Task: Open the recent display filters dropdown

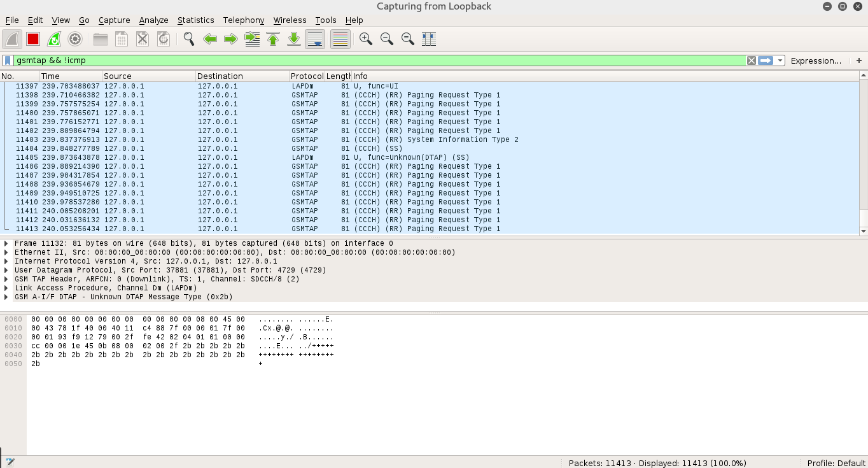Action: point(780,60)
